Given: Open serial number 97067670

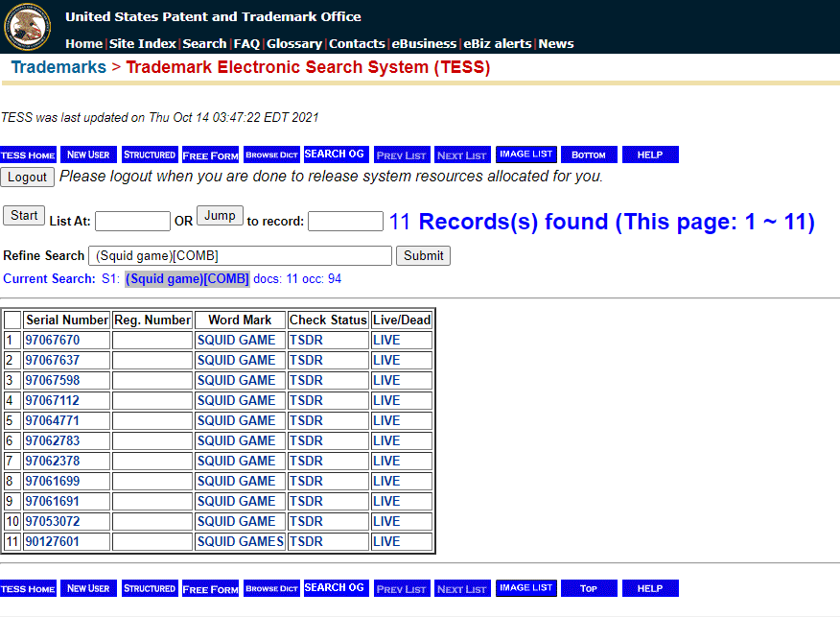Looking at the screenshot, I should pyautogui.click(x=53, y=340).
